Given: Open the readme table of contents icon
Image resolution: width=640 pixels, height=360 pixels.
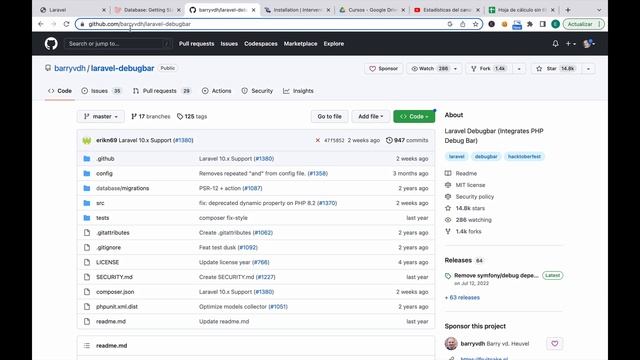Looking at the screenshot, I should point(87,345).
